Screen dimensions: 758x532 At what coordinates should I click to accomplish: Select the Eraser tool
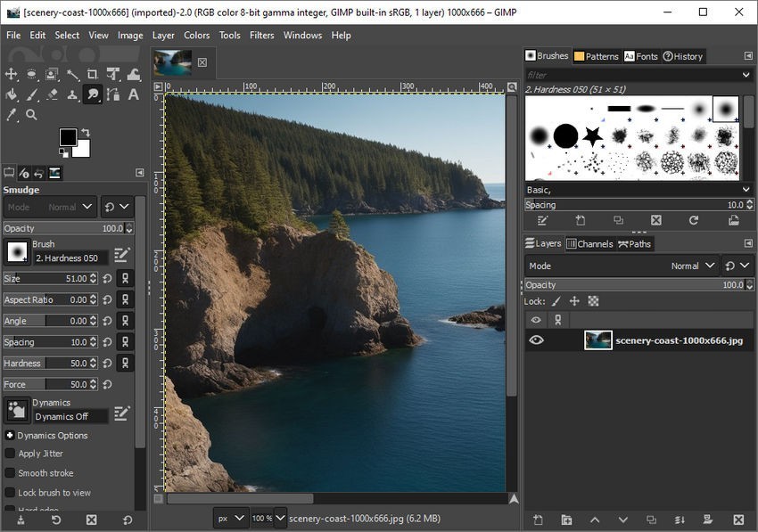(x=52, y=94)
